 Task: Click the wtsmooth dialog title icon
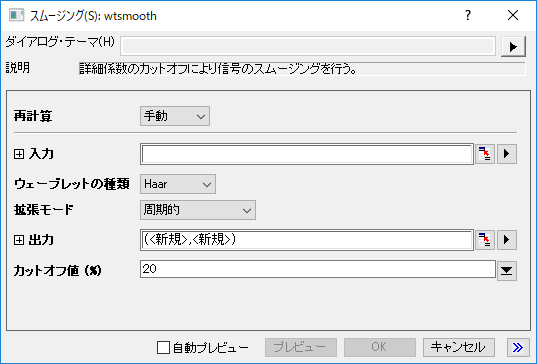tap(16, 16)
